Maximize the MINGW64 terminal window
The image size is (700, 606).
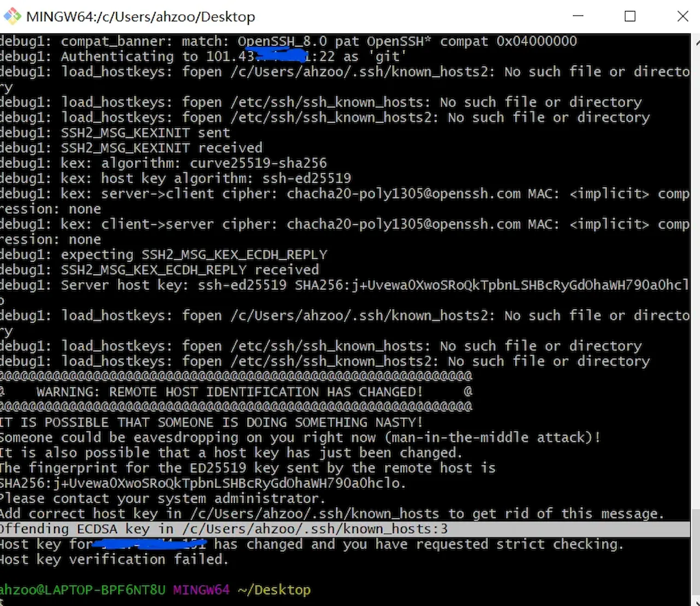tap(630, 16)
